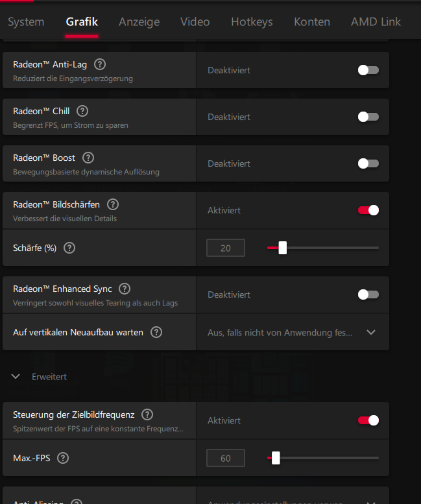This screenshot has height=504, width=421.
Task: Enable the Radeon Anti-Lag toggle
Action: (x=368, y=70)
